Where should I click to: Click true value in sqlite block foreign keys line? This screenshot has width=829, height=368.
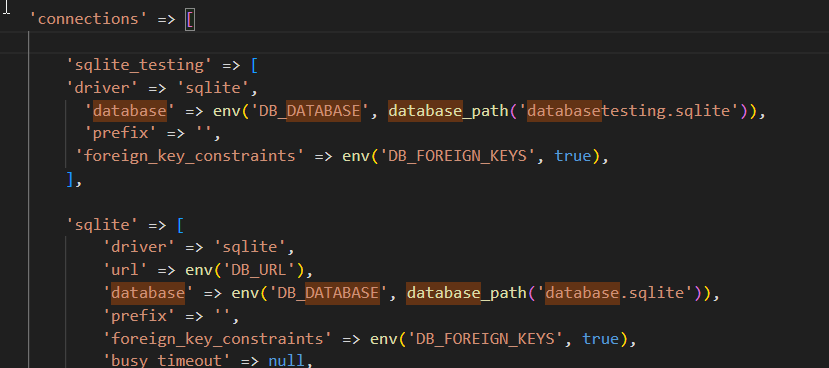click(x=600, y=338)
